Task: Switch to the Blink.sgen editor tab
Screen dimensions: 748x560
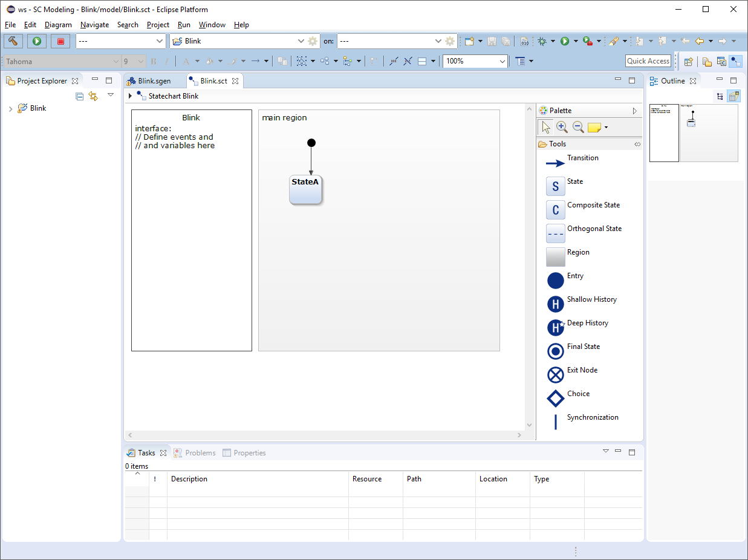Action: [154, 81]
